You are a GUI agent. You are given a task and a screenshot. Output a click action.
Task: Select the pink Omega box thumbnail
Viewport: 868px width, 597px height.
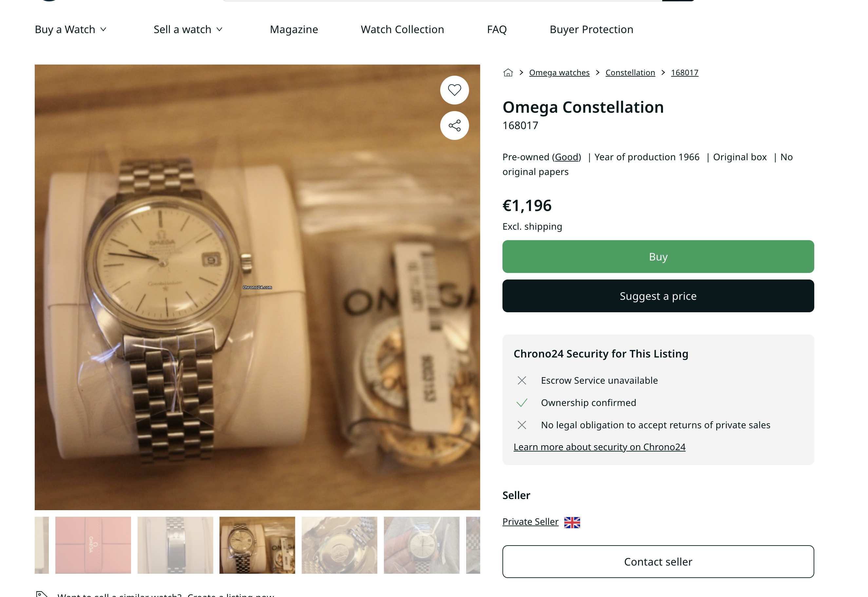click(x=93, y=545)
